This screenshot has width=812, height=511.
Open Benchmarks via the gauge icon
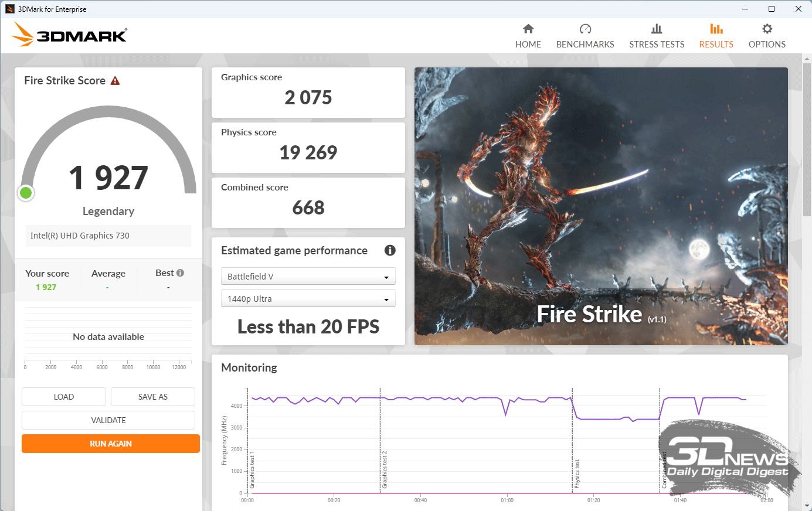click(585, 29)
